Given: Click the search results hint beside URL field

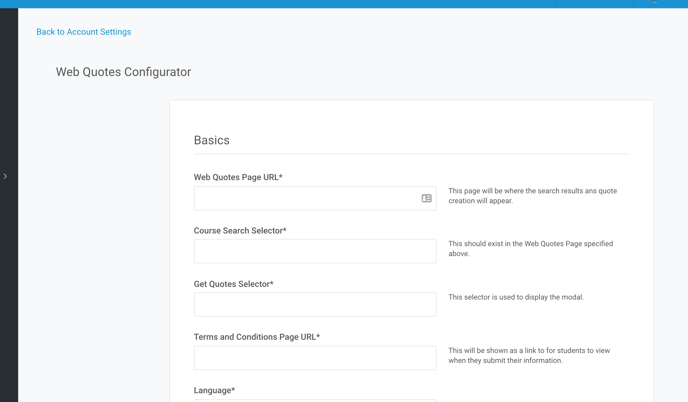Looking at the screenshot, I should point(533,196).
